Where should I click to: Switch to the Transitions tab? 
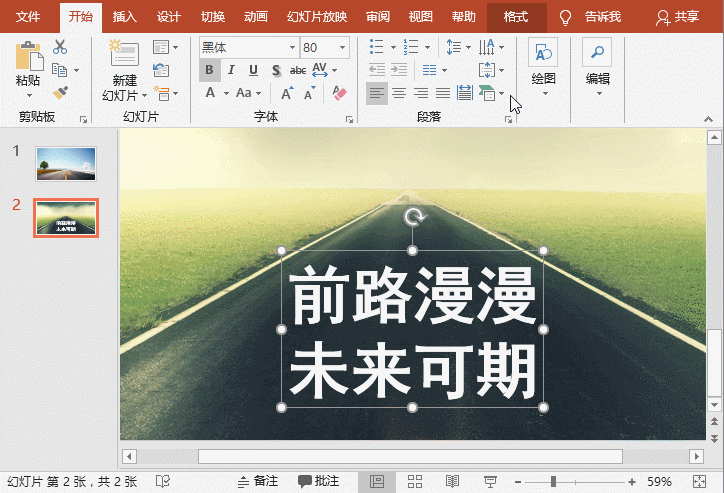(212, 17)
